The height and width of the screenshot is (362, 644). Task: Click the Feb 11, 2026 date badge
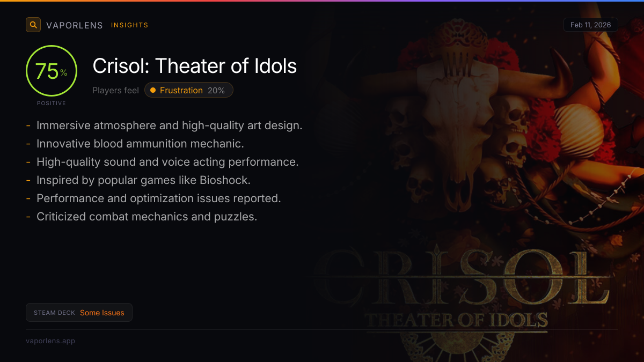click(x=590, y=25)
